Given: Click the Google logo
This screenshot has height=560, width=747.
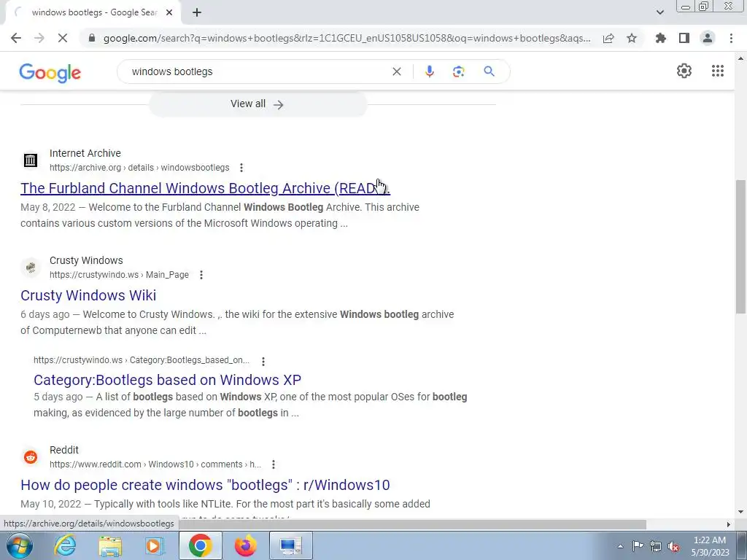Looking at the screenshot, I should (50, 73).
